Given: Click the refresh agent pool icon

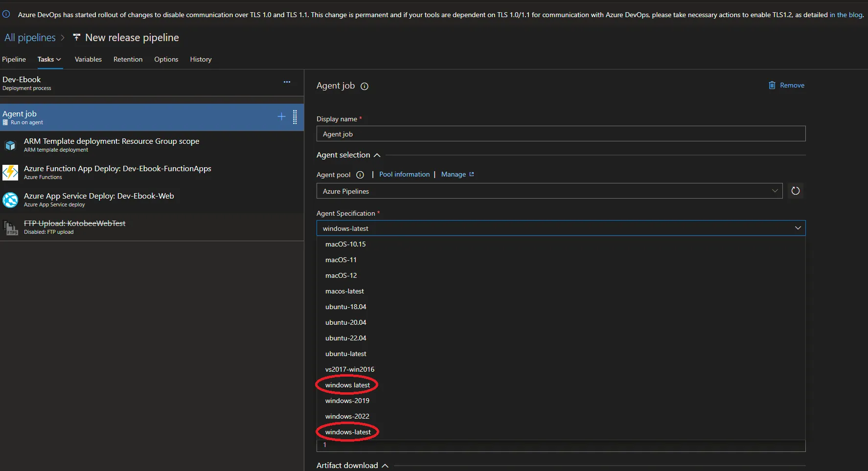Looking at the screenshot, I should [x=796, y=191].
